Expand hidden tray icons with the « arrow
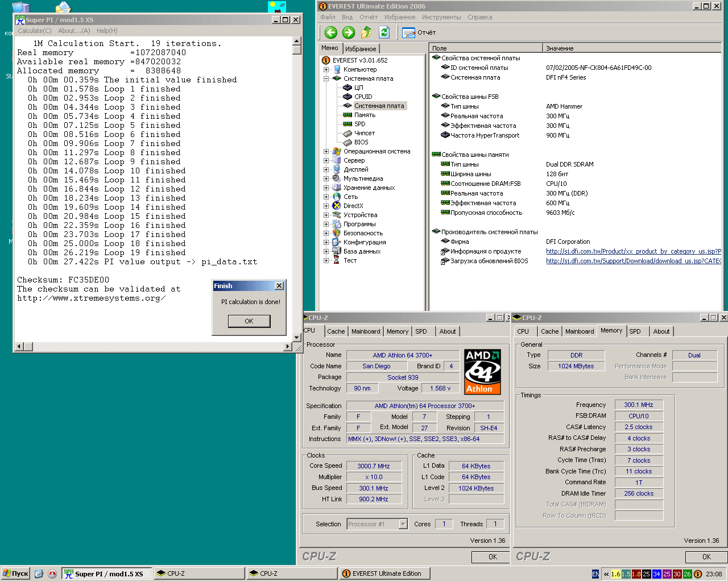728x582 pixels. coord(606,574)
